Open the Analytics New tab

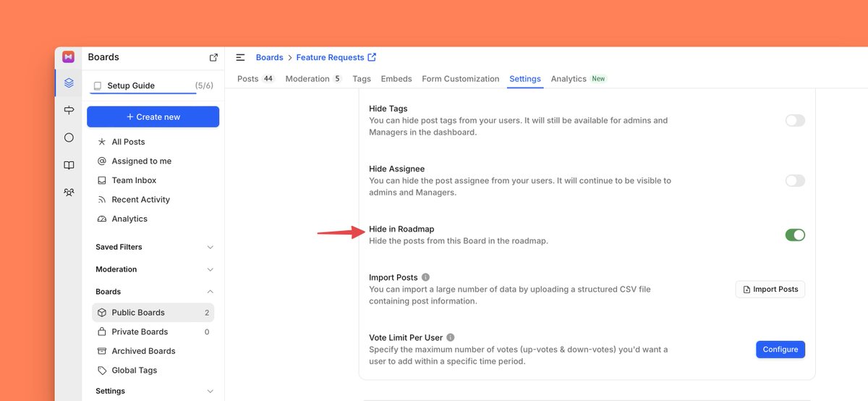pyautogui.click(x=579, y=79)
